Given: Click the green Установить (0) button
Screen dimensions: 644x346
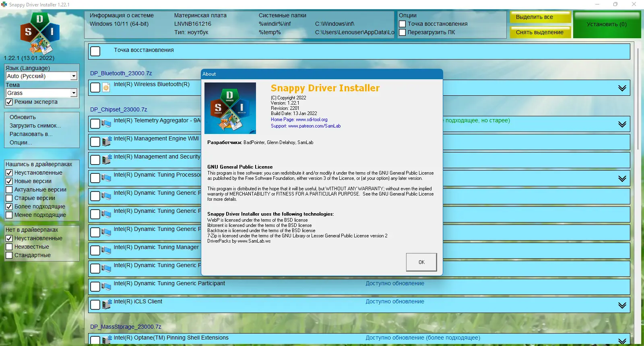Looking at the screenshot, I should [x=607, y=25].
